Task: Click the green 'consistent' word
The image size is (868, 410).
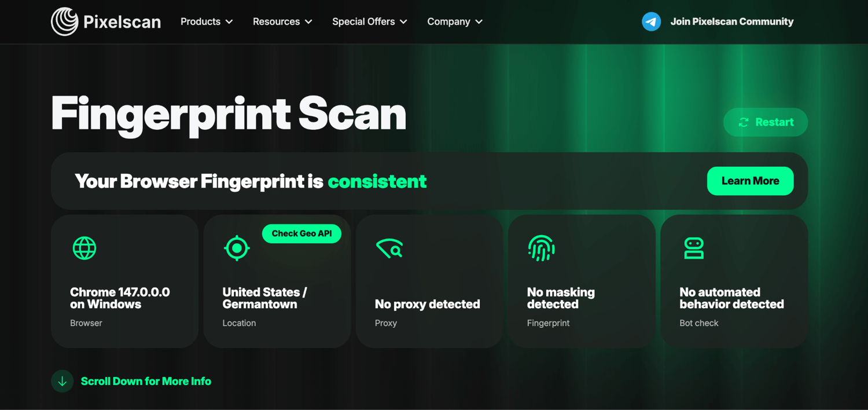Action: coord(377,181)
